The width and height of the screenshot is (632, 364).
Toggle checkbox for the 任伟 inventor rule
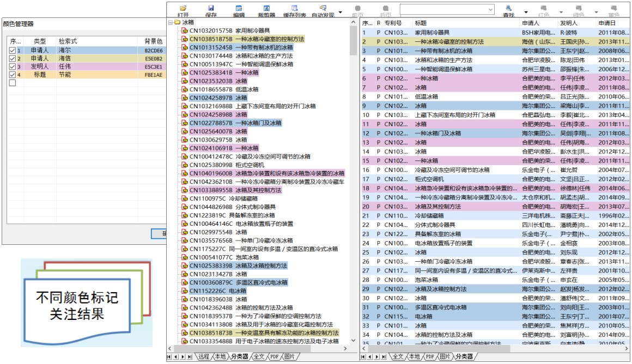click(13, 67)
